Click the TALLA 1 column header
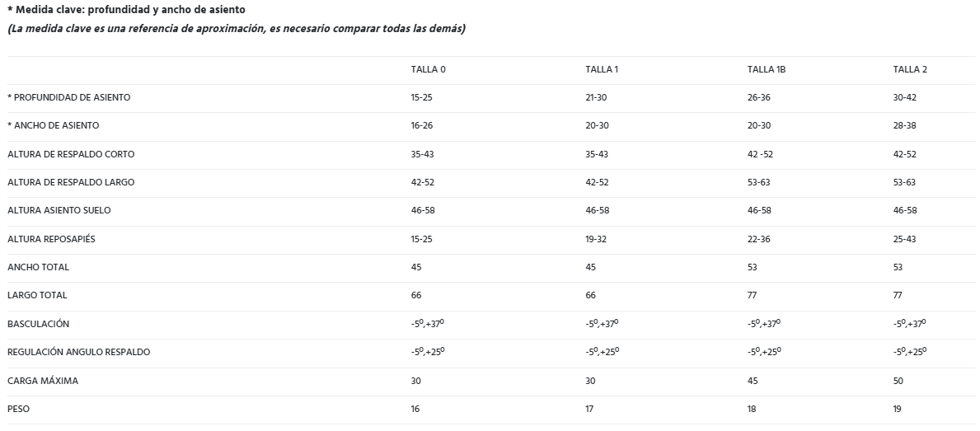This screenshot has height=431, width=980. click(x=601, y=69)
